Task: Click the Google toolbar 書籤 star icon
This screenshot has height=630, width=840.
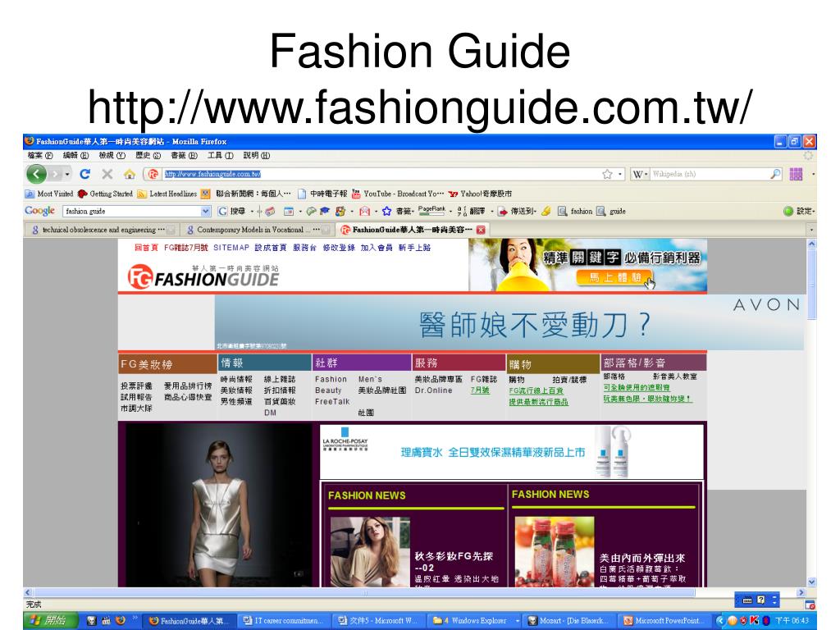Action: pyautogui.click(x=386, y=211)
